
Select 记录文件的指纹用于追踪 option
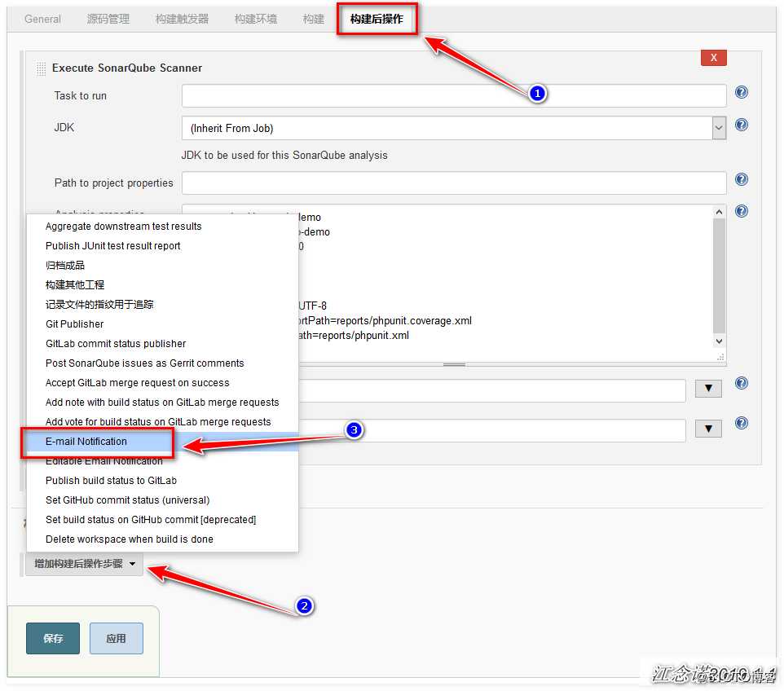(x=162, y=304)
